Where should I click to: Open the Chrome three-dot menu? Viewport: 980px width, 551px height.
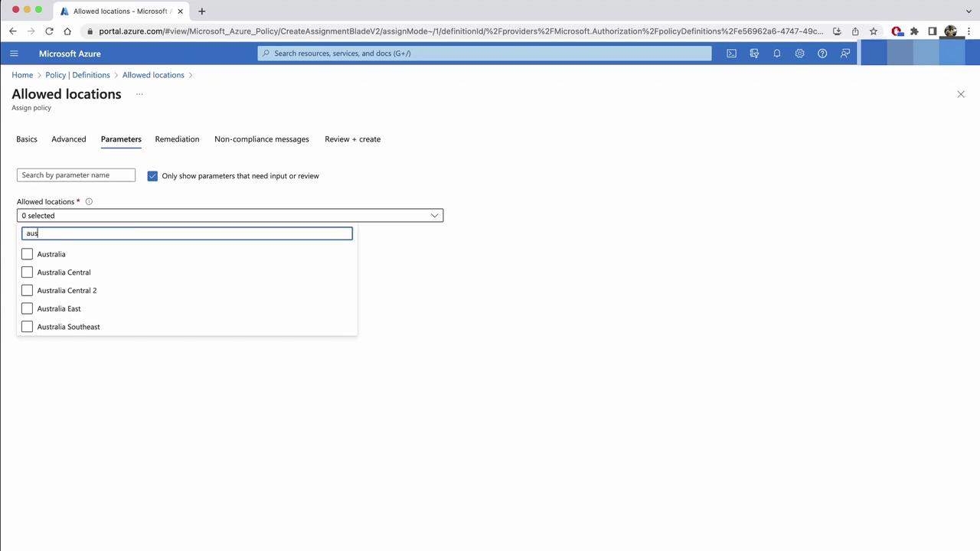coord(969,31)
